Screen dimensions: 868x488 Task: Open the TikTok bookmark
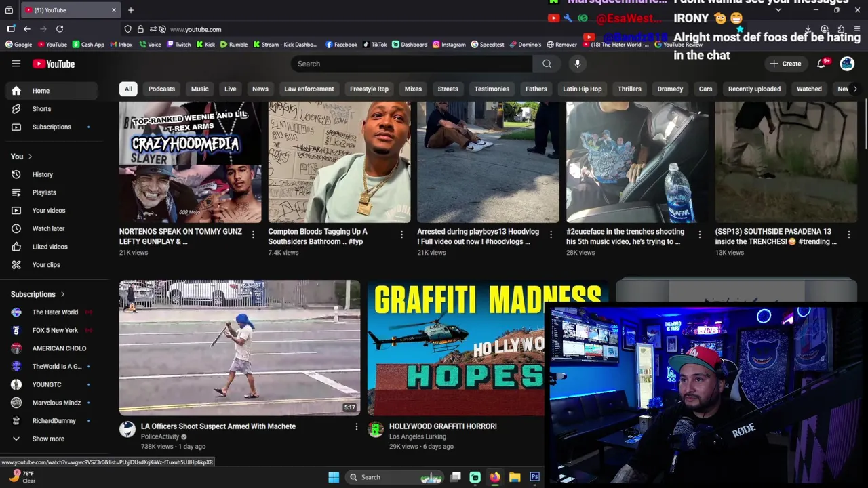[x=374, y=45]
